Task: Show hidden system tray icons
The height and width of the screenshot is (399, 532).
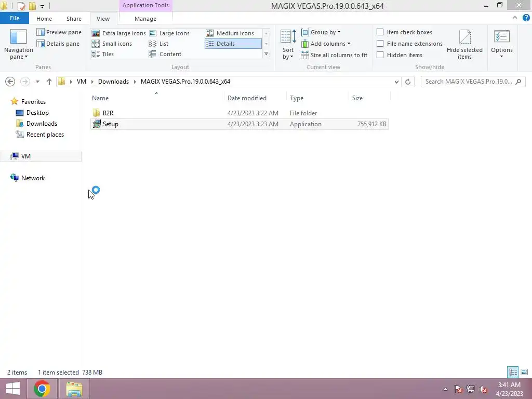Action: (445, 389)
